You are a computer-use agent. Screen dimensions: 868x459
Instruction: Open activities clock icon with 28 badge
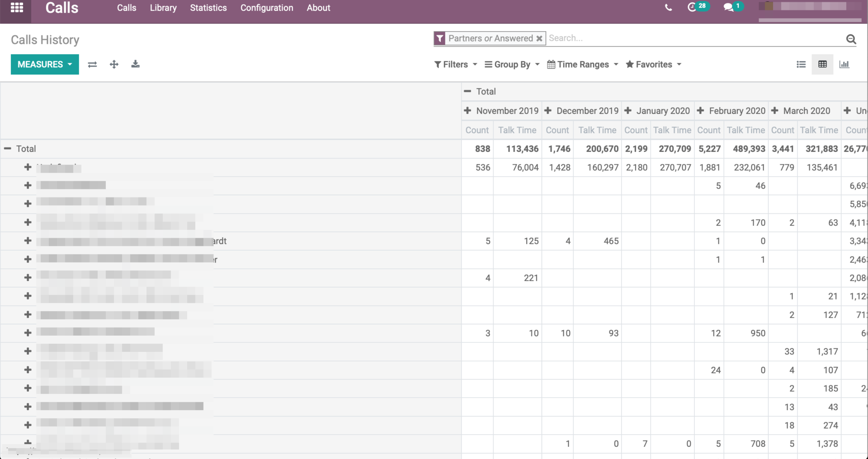698,7
